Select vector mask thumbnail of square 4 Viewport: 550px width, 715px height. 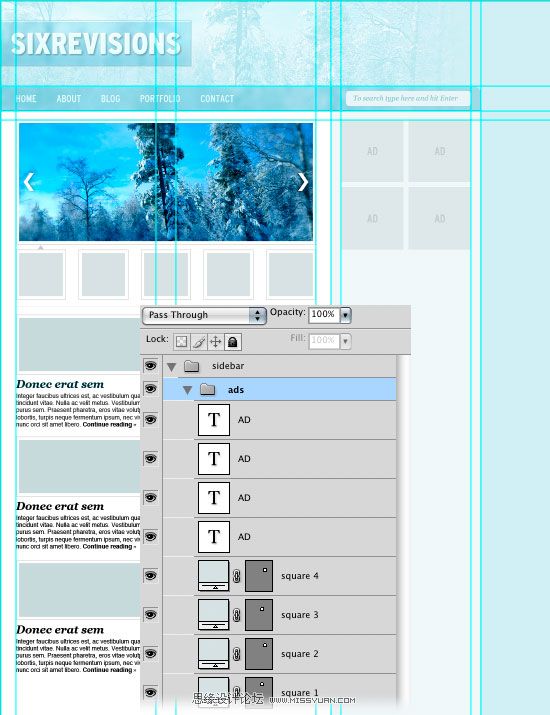pos(259,576)
